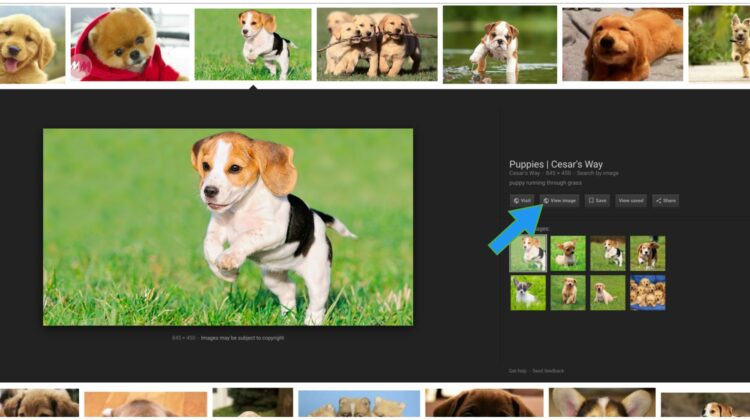Click the Send feedback link
750x420 pixels.
point(546,370)
